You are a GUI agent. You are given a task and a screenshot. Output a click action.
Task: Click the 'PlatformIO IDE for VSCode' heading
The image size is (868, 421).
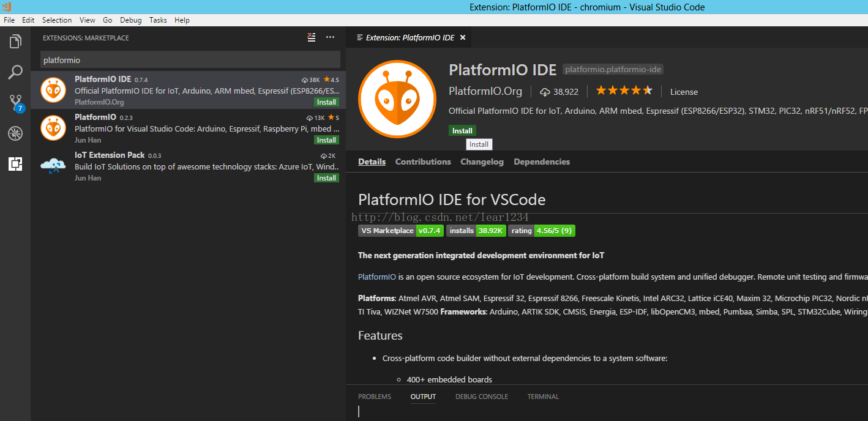pos(452,199)
